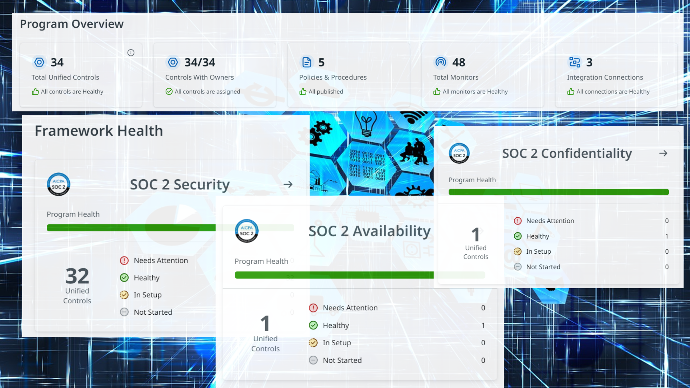Click the Total Monitors radar icon
The image size is (690, 388).
[x=440, y=62]
